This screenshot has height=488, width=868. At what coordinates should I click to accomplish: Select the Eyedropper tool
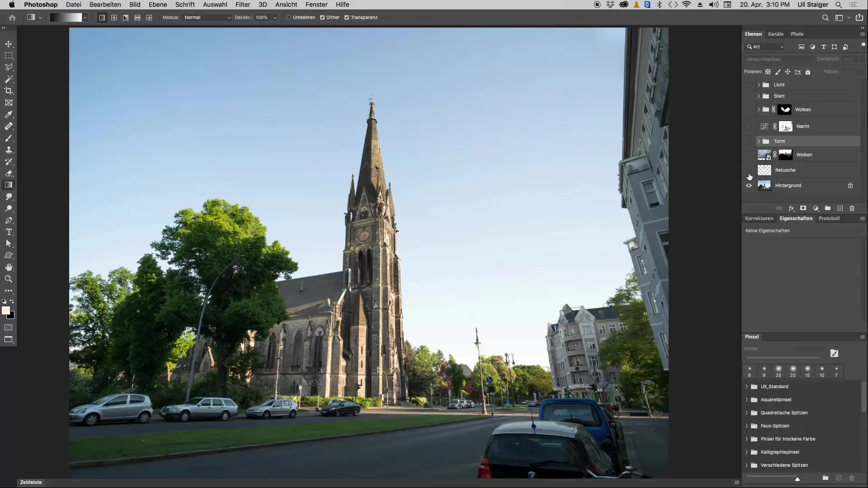pyautogui.click(x=9, y=114)
